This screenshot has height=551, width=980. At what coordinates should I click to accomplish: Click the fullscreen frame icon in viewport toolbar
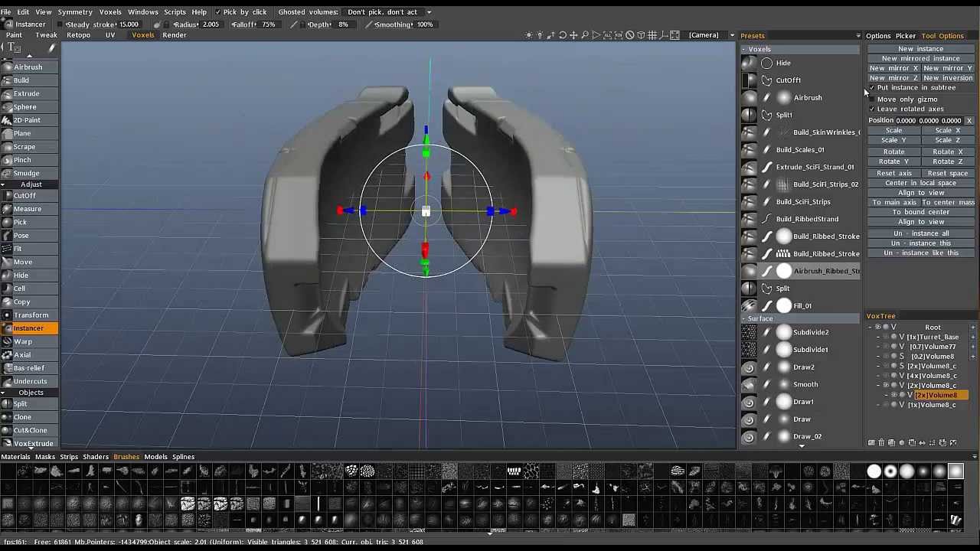tap(675, 35)
